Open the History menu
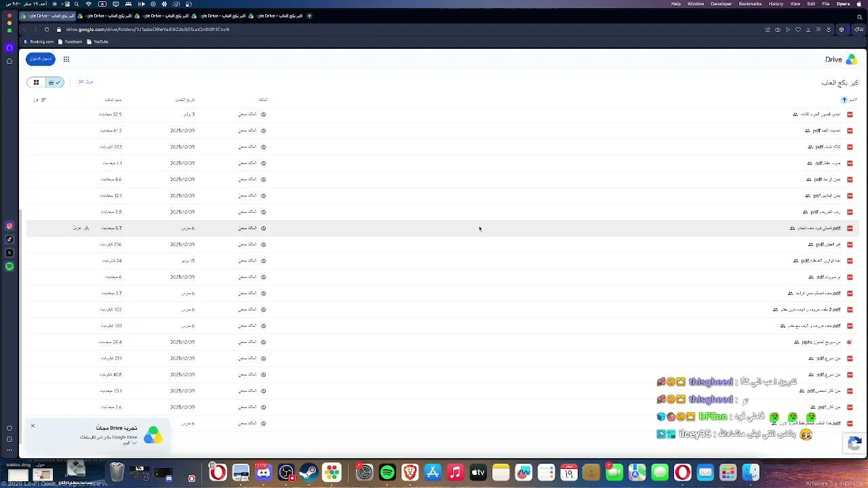 click(776, 4)
